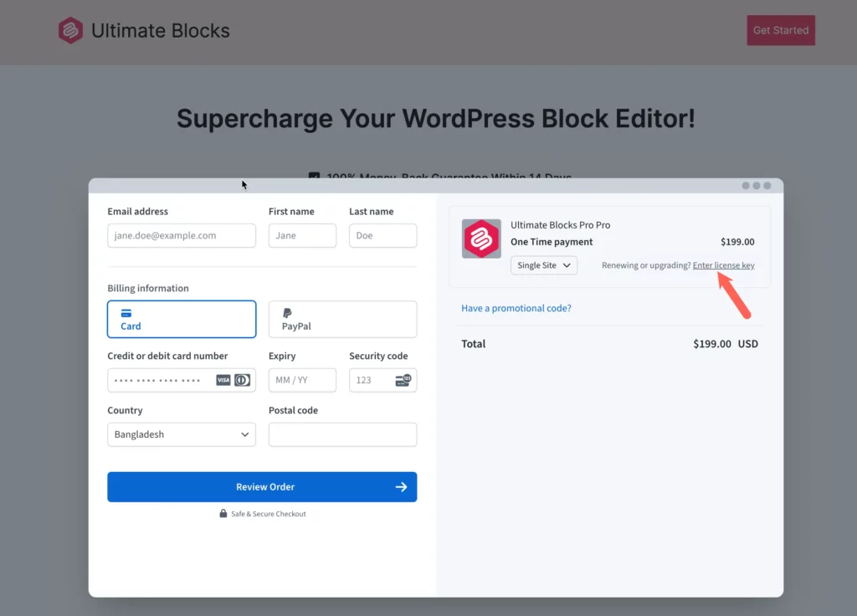Click the arrow icon on Review Order
The height and width of the screenshot is (616, 857).
(401, 487)
